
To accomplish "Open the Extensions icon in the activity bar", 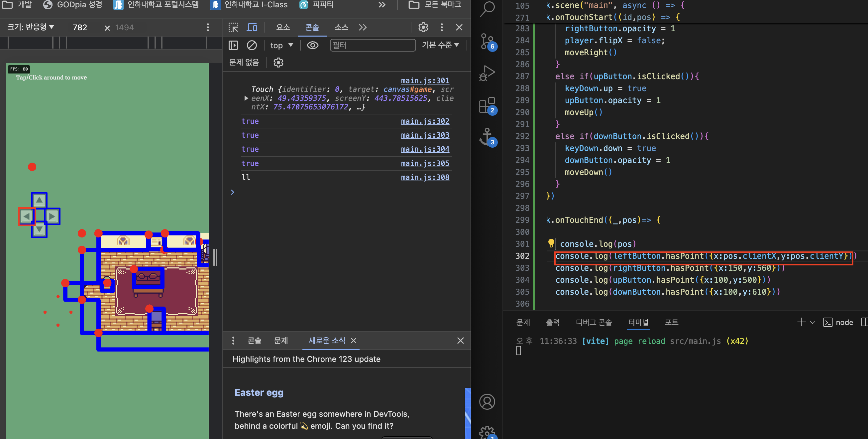I will coord(487,105).
